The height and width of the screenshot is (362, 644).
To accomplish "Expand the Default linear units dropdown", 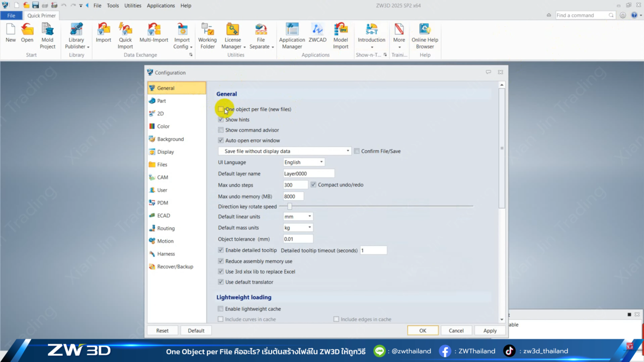I will click(298, 217).
